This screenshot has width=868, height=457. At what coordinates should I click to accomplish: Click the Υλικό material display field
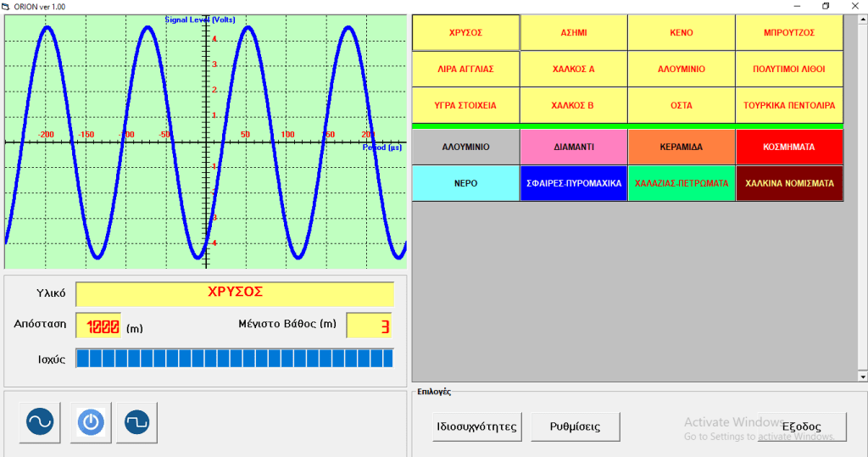[x=235, y=293]
